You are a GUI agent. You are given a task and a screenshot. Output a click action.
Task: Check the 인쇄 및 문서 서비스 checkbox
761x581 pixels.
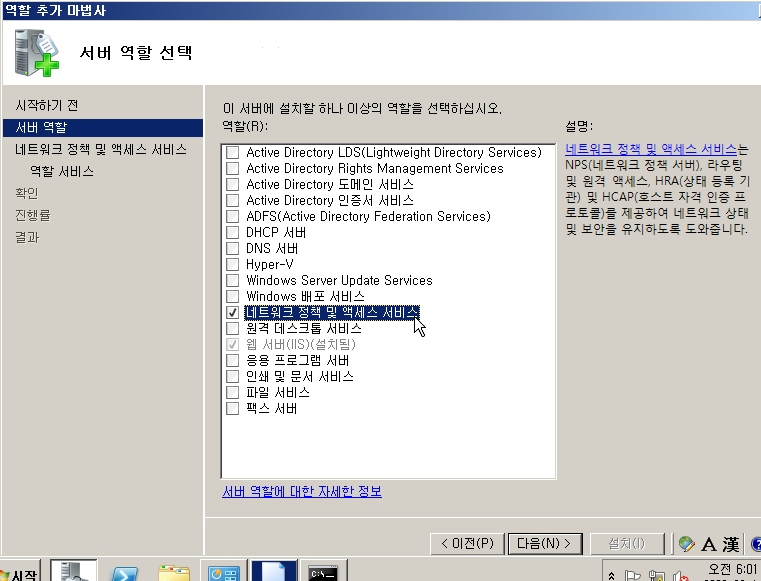pos(232,377)
